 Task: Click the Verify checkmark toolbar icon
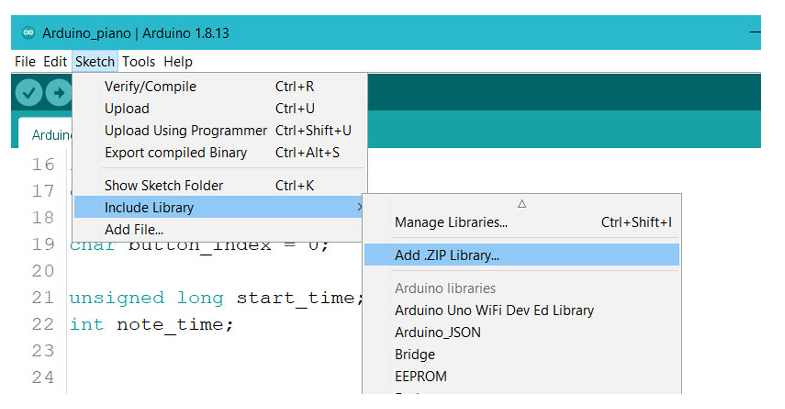29,93
